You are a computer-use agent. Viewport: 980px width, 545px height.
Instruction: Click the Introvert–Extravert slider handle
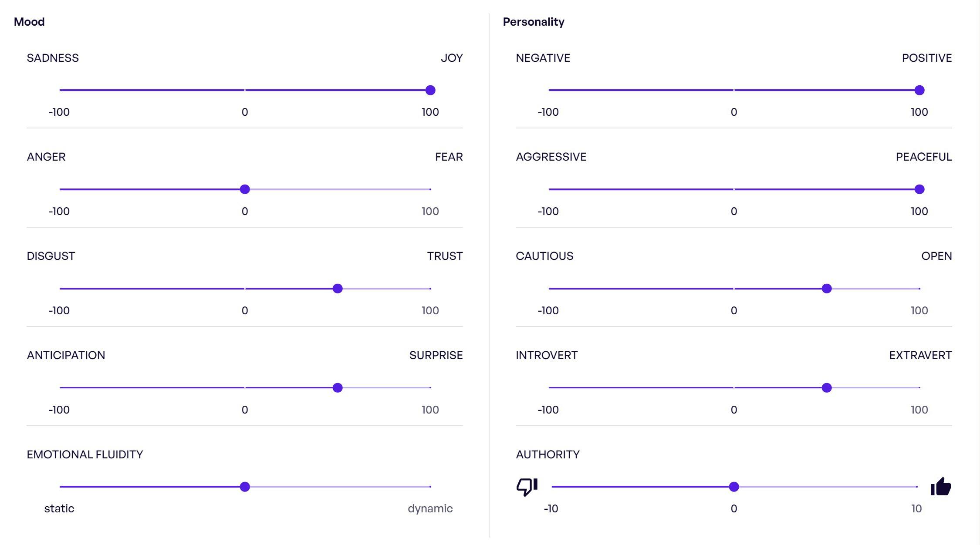(x=827, y=388)
